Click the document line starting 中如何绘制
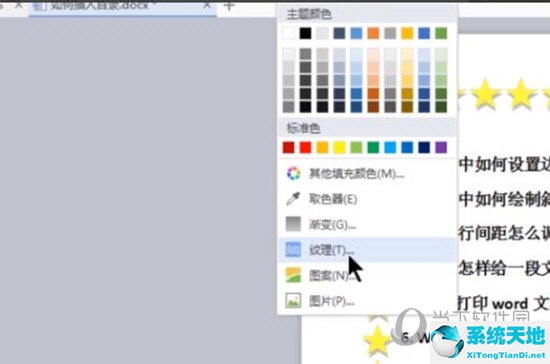This screenshot has height=364, width=550. [x=504, y=199]
